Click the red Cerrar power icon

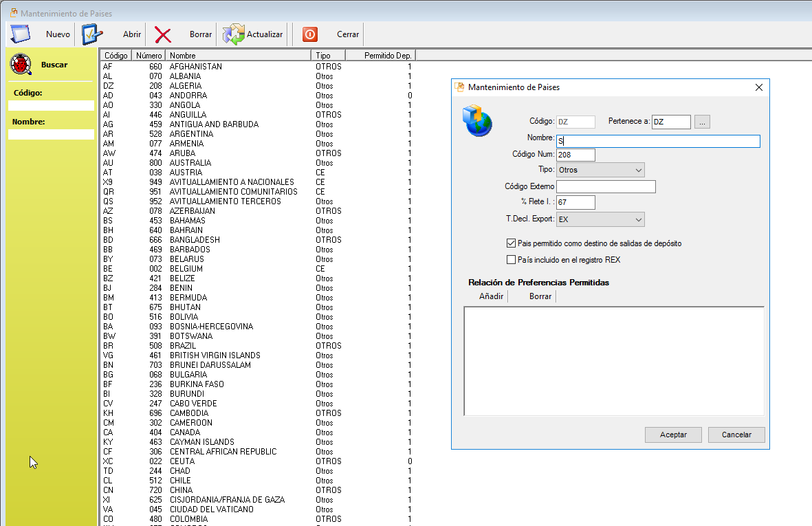[x=310, y=34]
